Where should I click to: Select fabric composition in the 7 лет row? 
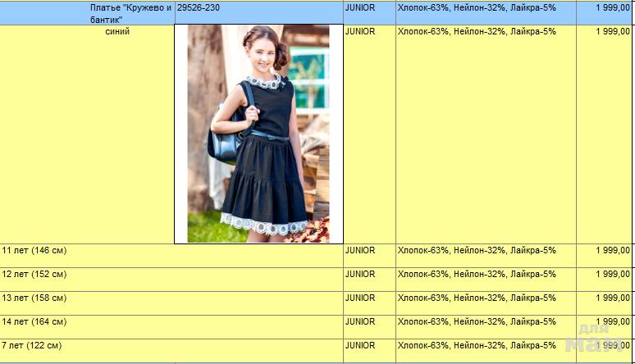(x=476, y=345)
